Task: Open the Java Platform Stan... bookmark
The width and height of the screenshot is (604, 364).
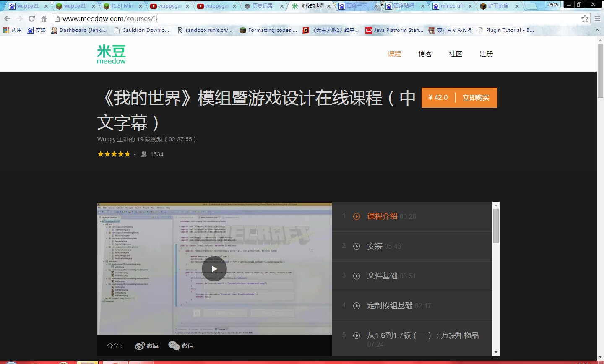Action: [x=394, y=30]
